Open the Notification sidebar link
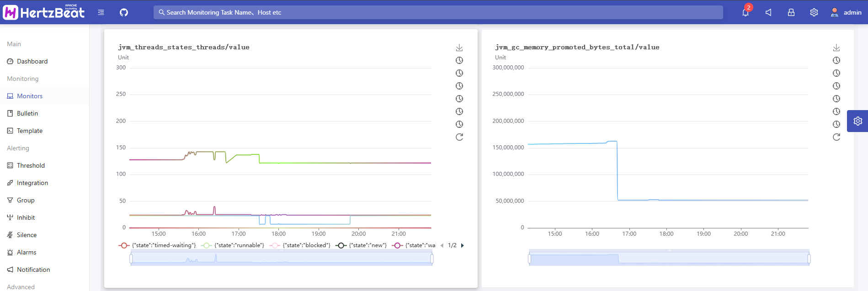 (33, 270)
